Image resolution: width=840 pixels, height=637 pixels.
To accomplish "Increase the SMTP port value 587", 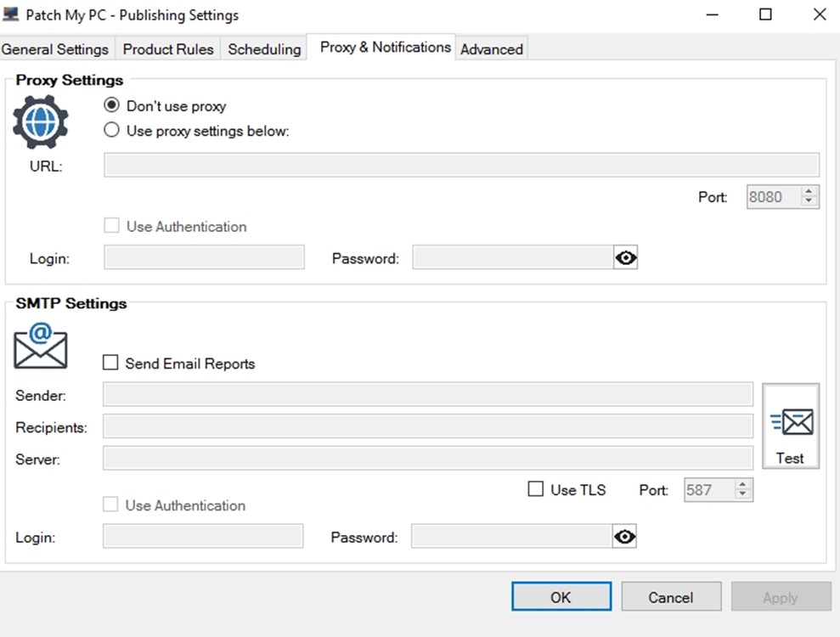I will [742, 485].
